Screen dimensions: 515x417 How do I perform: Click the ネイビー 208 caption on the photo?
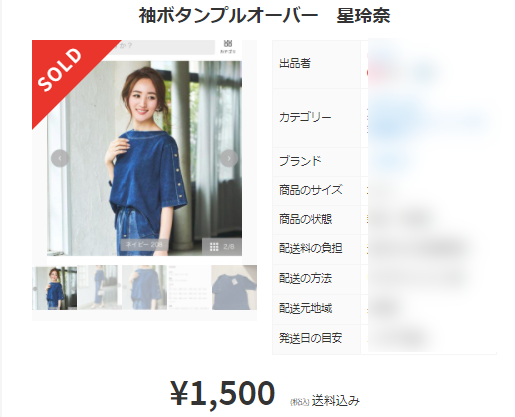tap(144, 245)
